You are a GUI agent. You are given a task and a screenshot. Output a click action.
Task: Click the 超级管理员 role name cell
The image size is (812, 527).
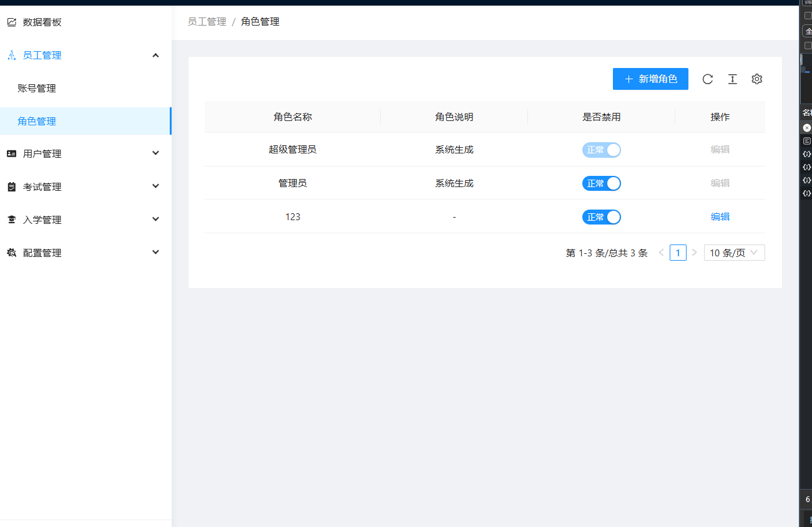(293, 150)
